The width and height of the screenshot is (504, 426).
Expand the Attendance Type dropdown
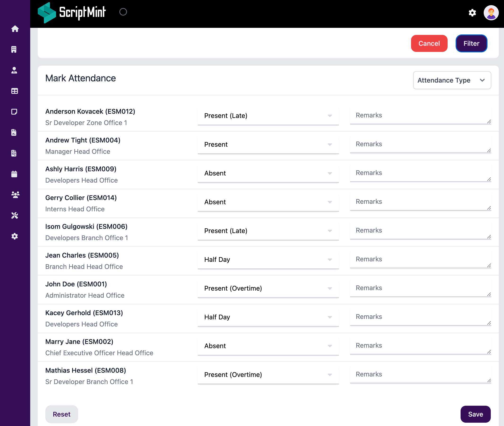coord(452,80)
